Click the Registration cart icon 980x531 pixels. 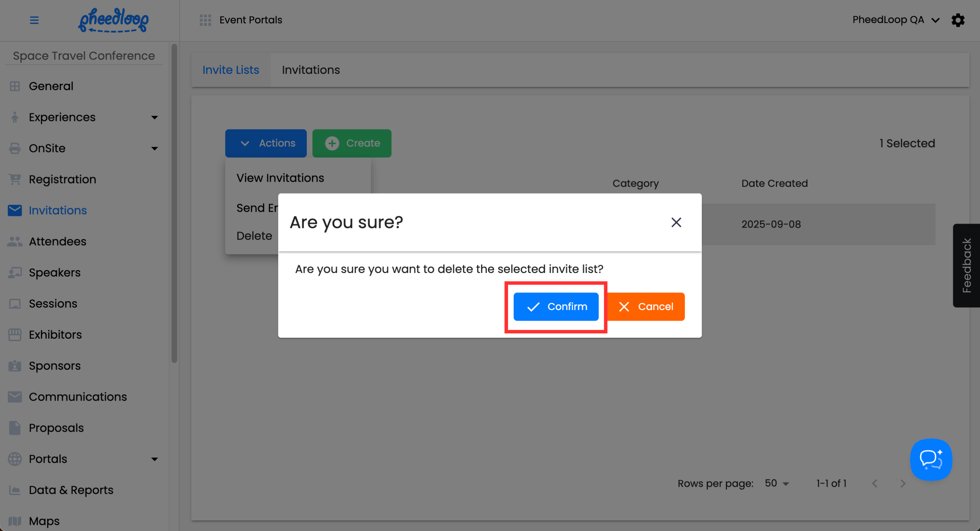point(15,180)
